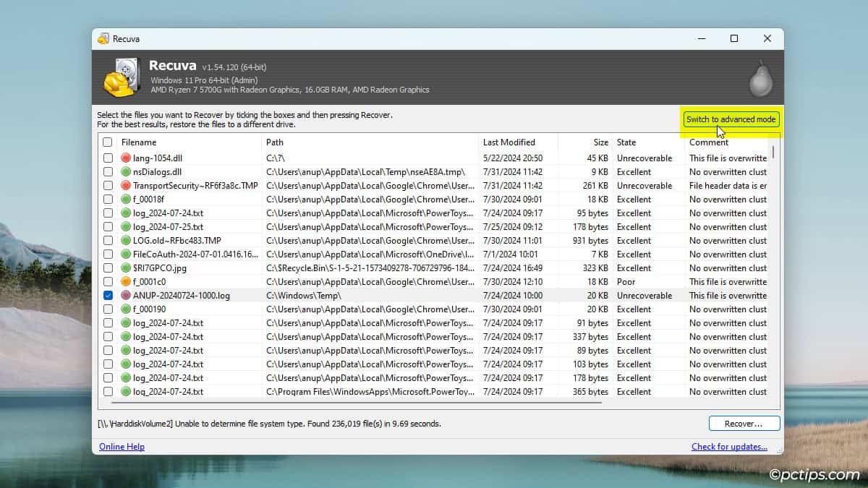Click the green status dot beside f_000190
The width and height of the screenshot is (868, 488).
pos(126,309)
